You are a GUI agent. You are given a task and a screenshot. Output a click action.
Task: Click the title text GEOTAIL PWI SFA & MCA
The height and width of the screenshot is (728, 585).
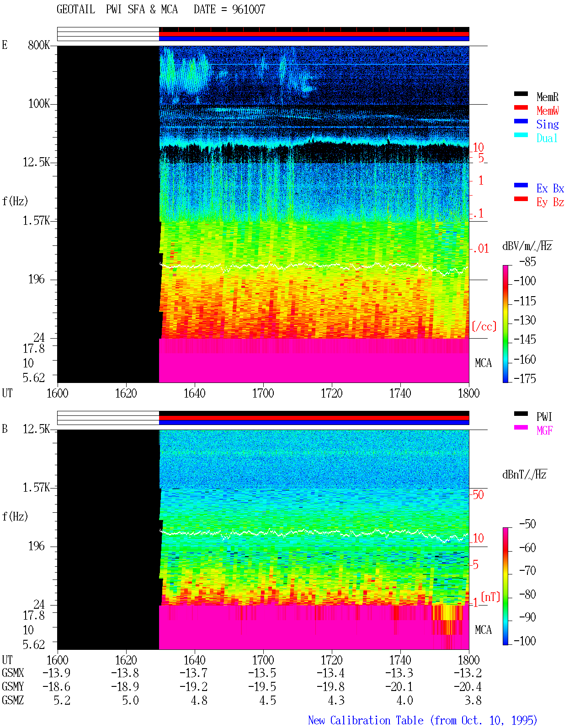[x=117, y=9]
